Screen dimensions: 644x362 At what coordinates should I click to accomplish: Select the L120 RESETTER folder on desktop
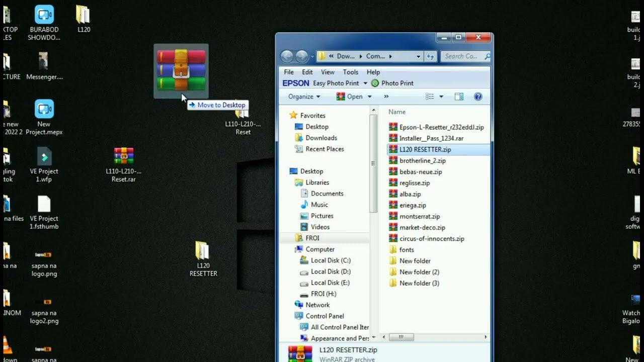(x=203, y=259)
